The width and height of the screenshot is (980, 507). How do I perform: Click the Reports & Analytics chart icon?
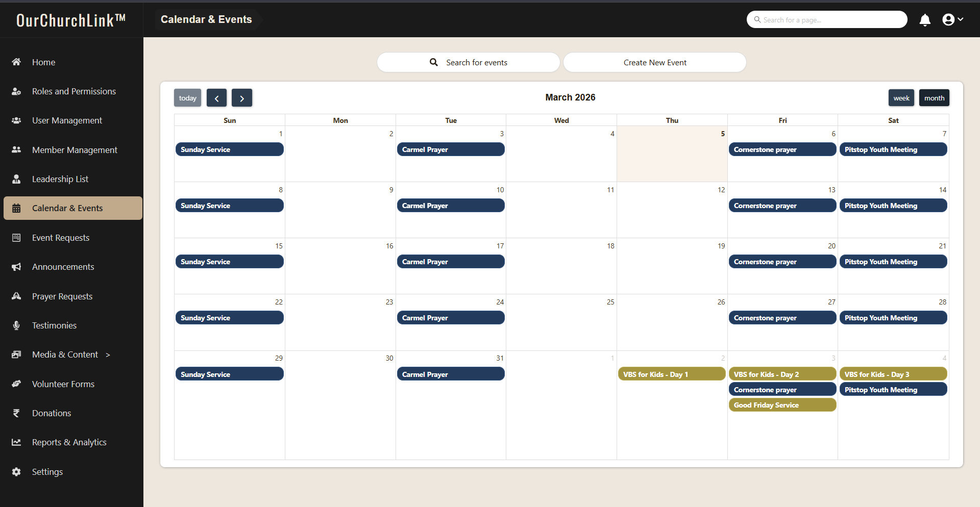16,442
